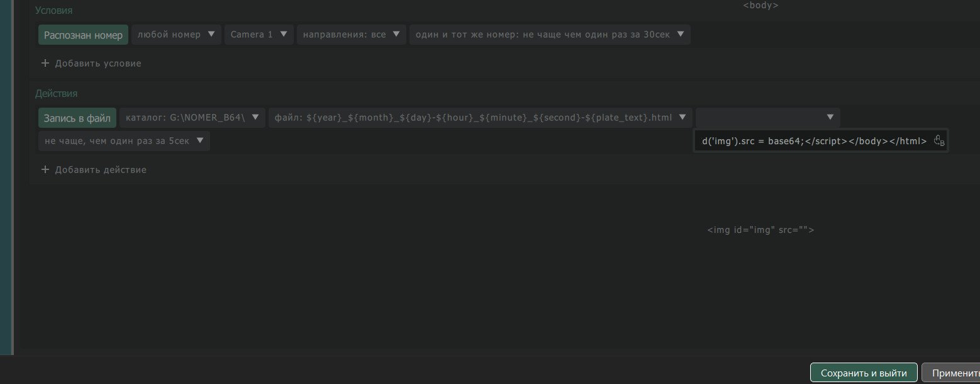Image resolution: width=980 pixels, height=384 pixels.
Task: Click 'Добавить условие' link
Action: tap(98, 64)
